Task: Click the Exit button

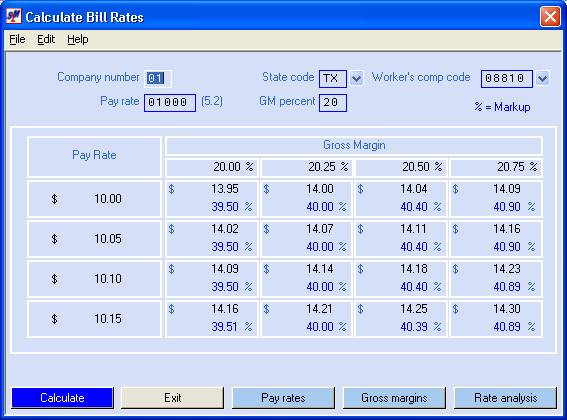Action: point(172,398)
